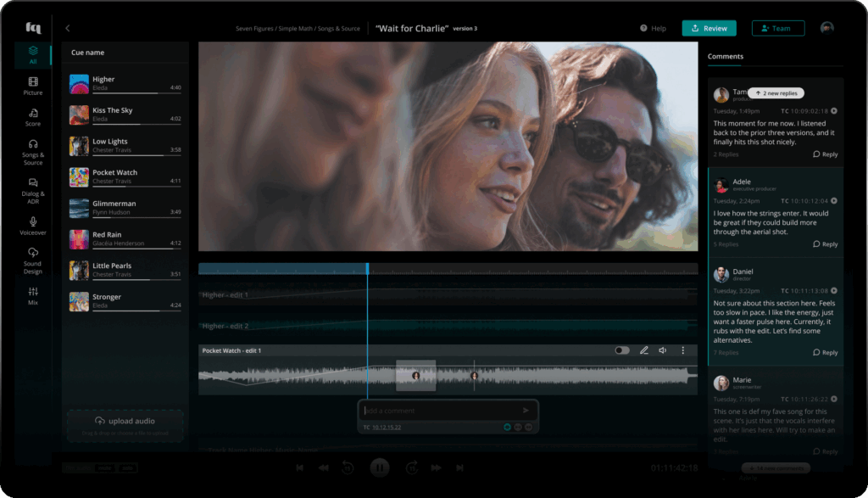This screenshot has height=498, width=868.
Task: Click the pencil edit icon on Pocket Watch track
Action: coord(643,350)
